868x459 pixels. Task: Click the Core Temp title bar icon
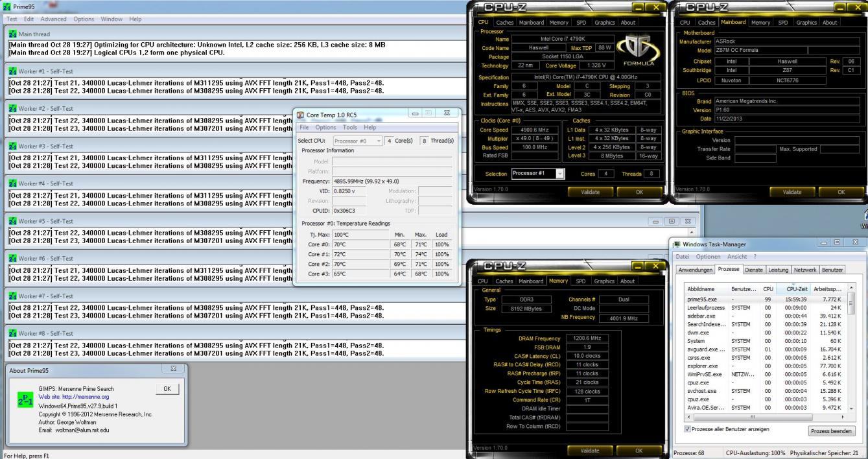click(x=300, y=115)
